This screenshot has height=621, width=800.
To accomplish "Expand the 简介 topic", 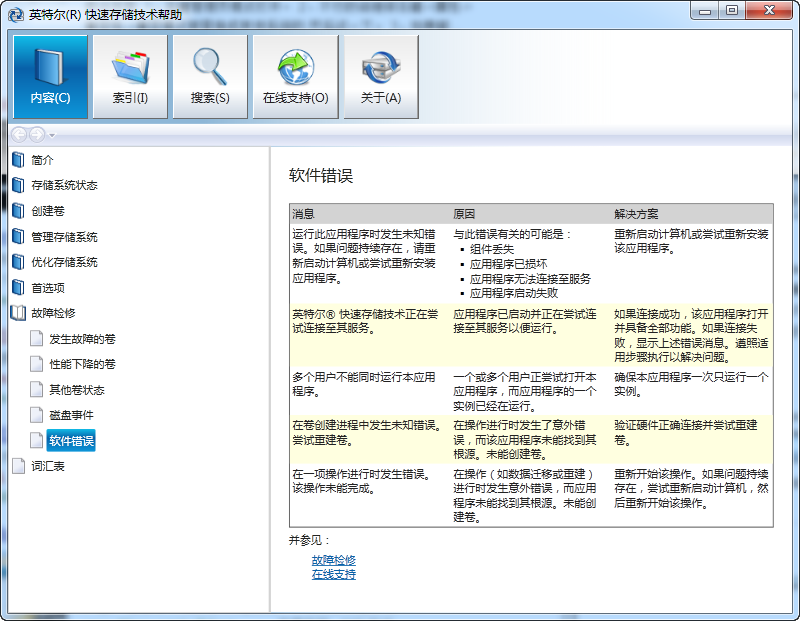I will tap(42, 160).
